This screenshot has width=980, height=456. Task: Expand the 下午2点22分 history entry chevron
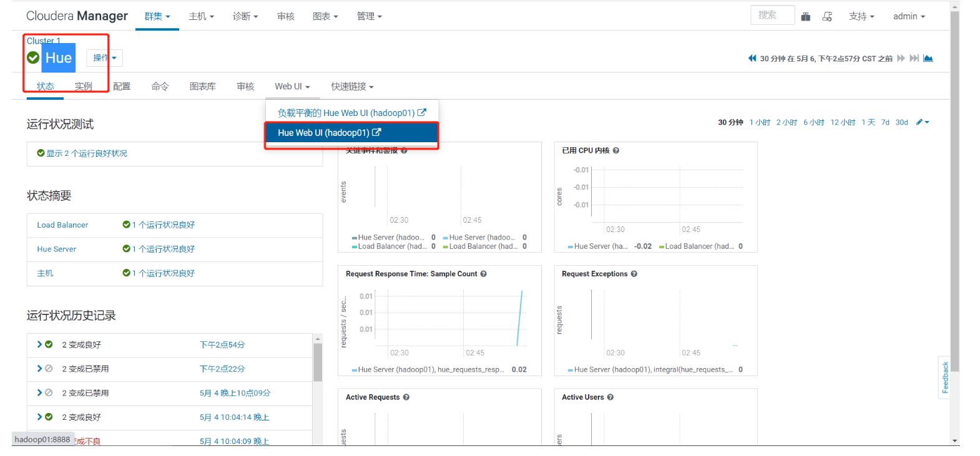[39, 369]
